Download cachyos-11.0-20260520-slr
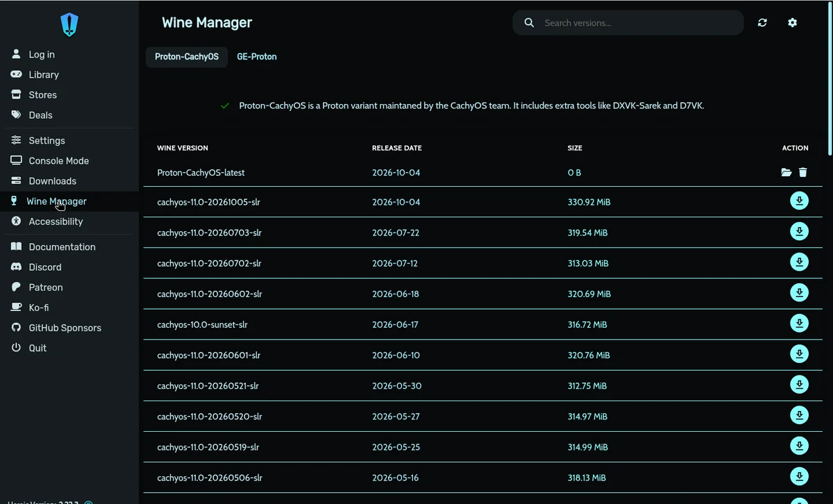The width and height of the screenshot is (833, 504). point(799,415)
